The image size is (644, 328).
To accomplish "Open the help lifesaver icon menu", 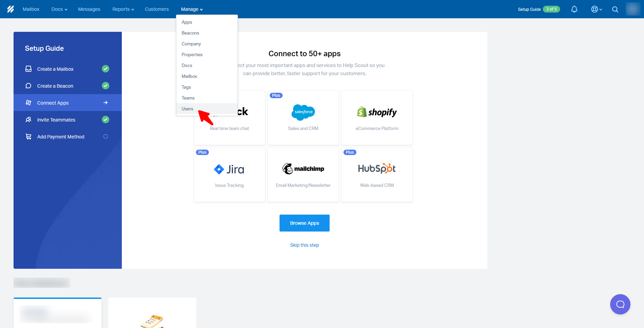I will (x=596, y=9).
